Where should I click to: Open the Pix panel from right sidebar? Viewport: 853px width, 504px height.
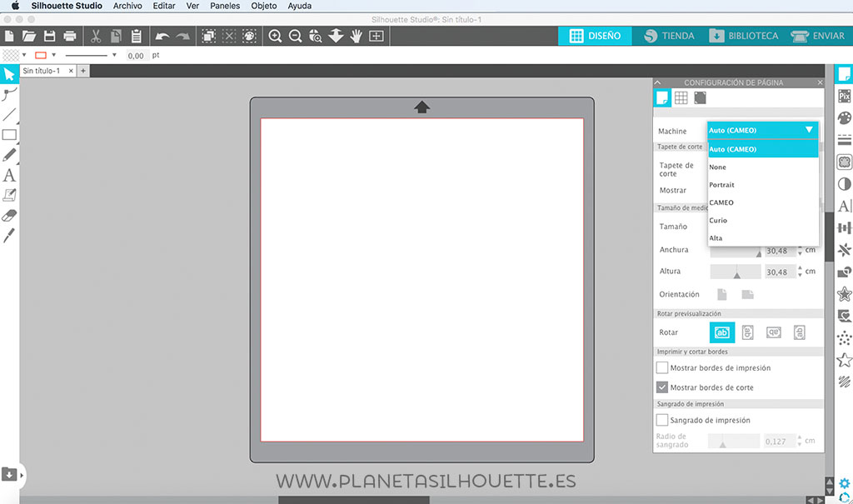(845, 97)
